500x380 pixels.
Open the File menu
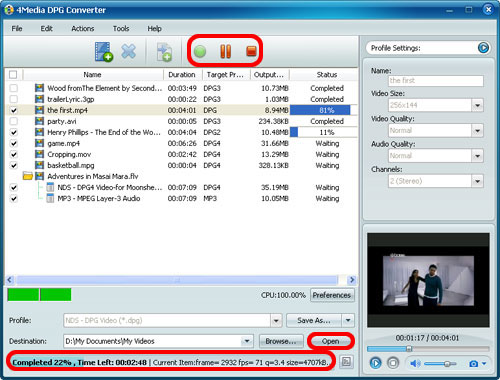pos(17,29)
